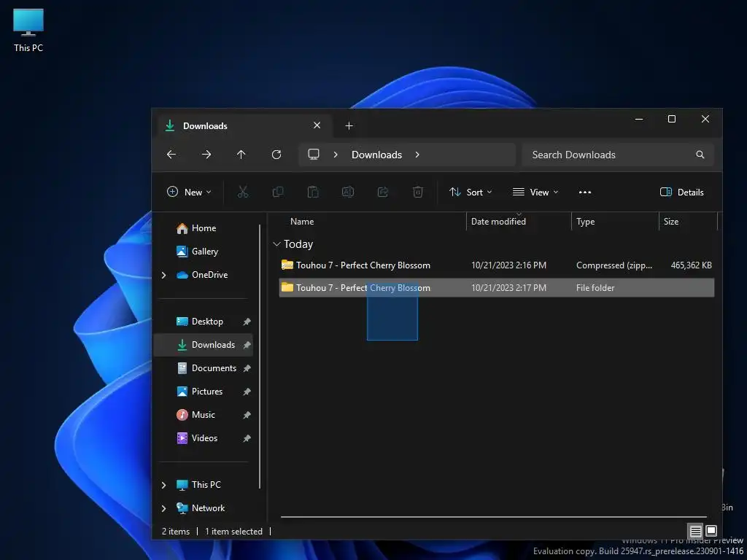Click the zipped folder icon
This screenshot has height=560, width=747.
(x=287, y=265)
